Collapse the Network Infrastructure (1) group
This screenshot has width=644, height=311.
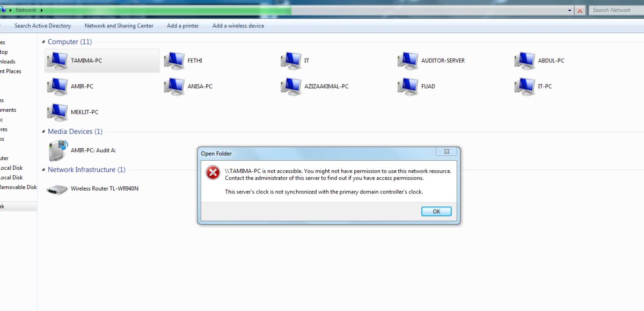[43, 170]
